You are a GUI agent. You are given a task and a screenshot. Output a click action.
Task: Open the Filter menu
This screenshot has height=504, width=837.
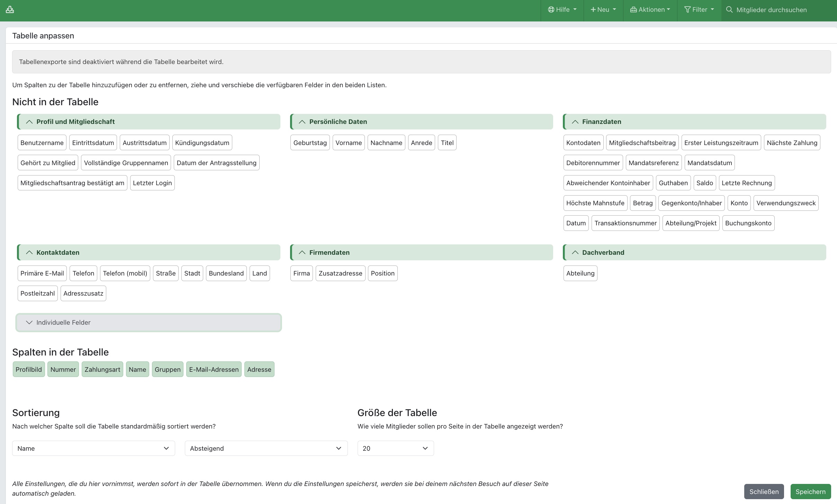pos(699,10)
